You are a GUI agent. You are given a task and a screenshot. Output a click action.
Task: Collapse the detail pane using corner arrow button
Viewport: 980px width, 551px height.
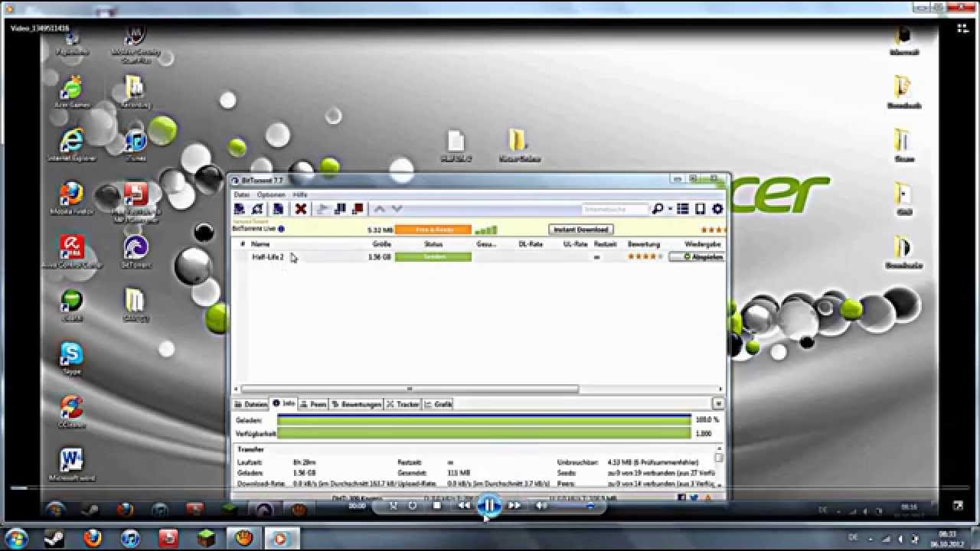click(718, 403)
